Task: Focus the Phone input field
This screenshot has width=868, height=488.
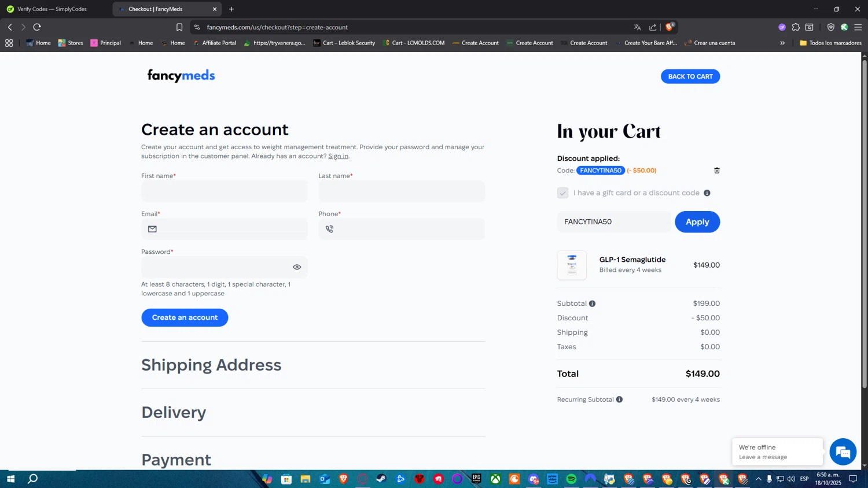Action: pos(402,230)
